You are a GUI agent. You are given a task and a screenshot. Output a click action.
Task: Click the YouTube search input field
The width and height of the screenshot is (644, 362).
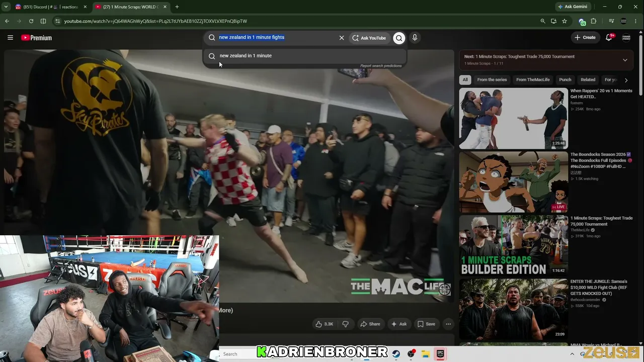coord(277,38)
